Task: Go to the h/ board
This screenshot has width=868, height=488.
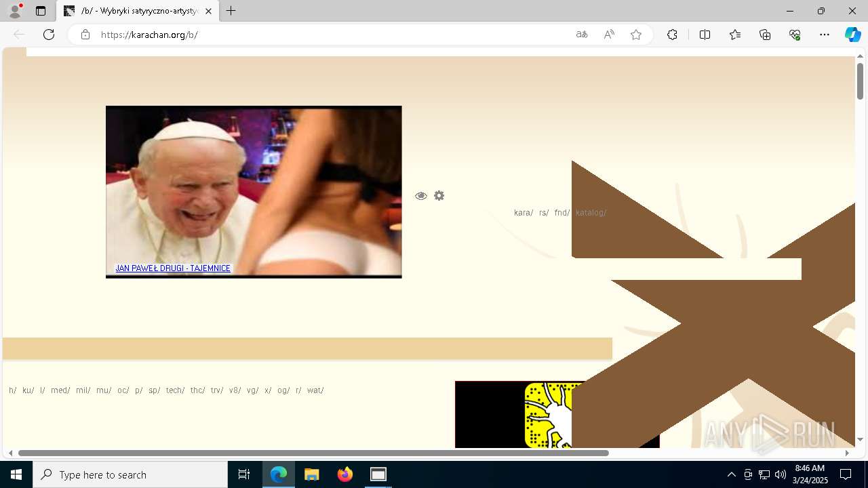Action: click(x=13, y=390)
